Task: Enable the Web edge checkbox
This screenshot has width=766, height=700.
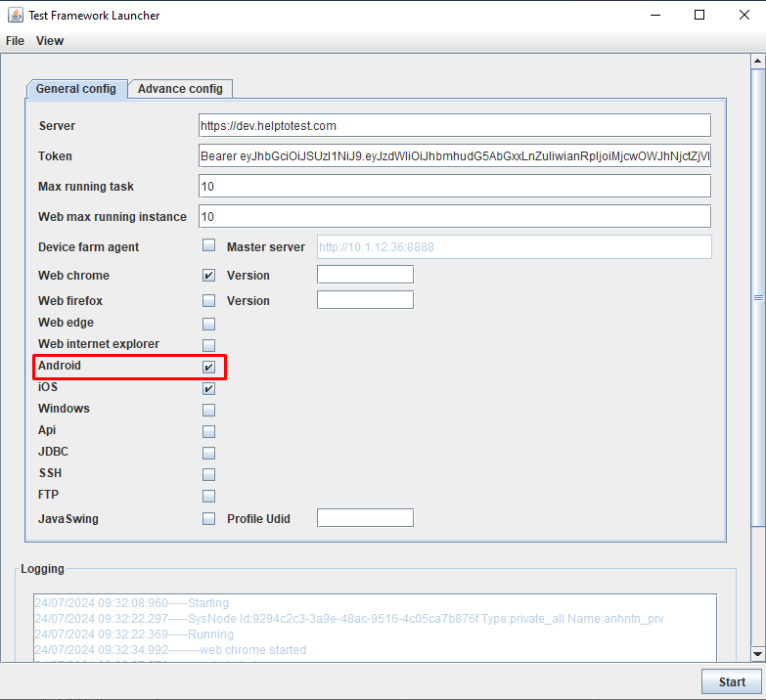Action: (x=208, y=324)
